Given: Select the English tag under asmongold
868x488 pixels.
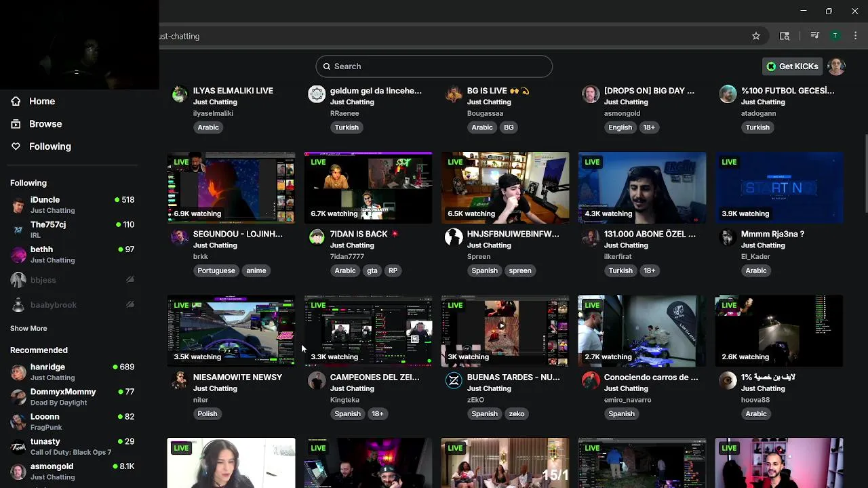Looking at the screenshot, I should [x=620, y=127].
